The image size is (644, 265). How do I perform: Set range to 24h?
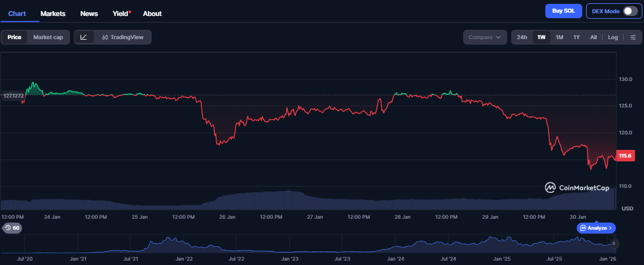point(522,37)
